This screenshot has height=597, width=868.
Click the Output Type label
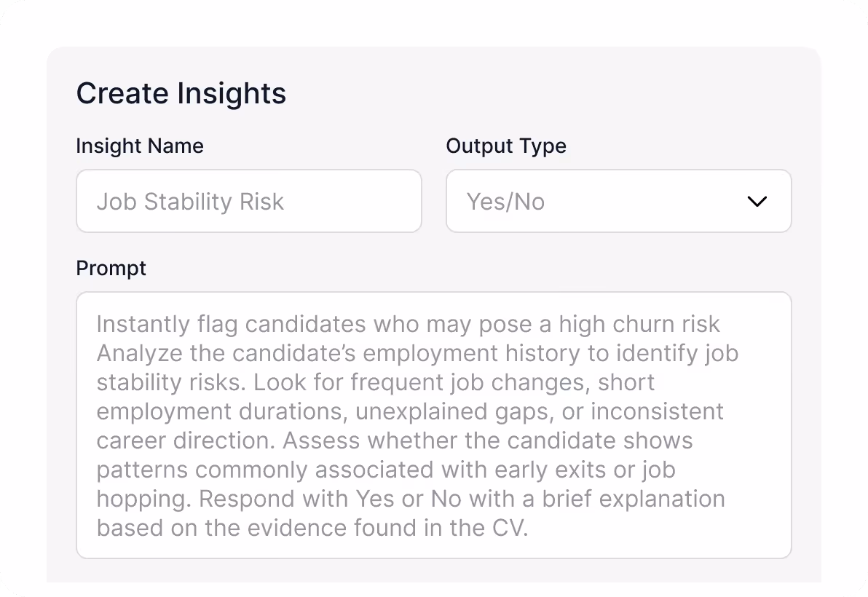point(506,146)
